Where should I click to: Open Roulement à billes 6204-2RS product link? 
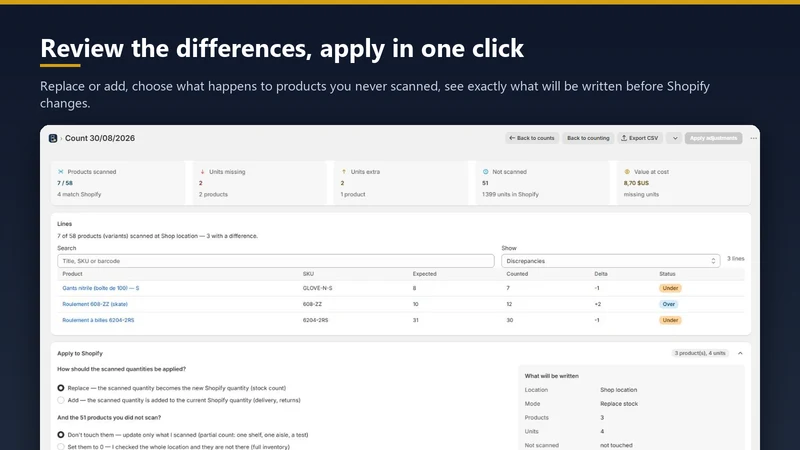tap(98, 320)
